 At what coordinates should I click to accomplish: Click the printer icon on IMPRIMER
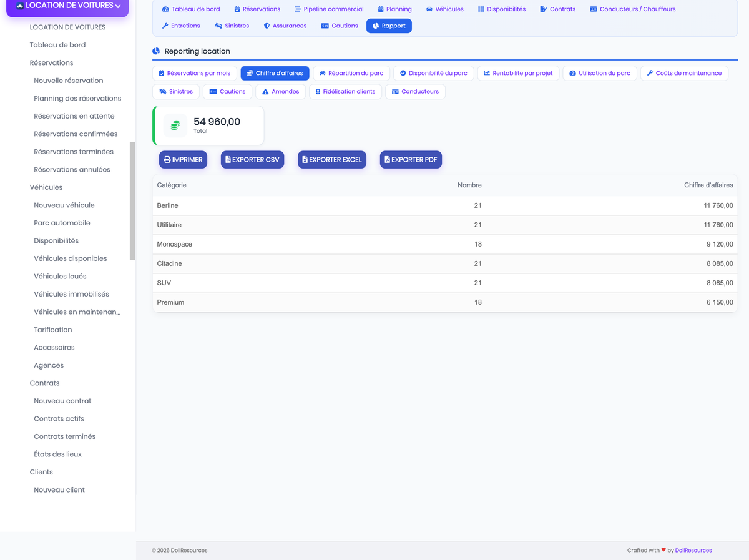click(x=167, y=160)
